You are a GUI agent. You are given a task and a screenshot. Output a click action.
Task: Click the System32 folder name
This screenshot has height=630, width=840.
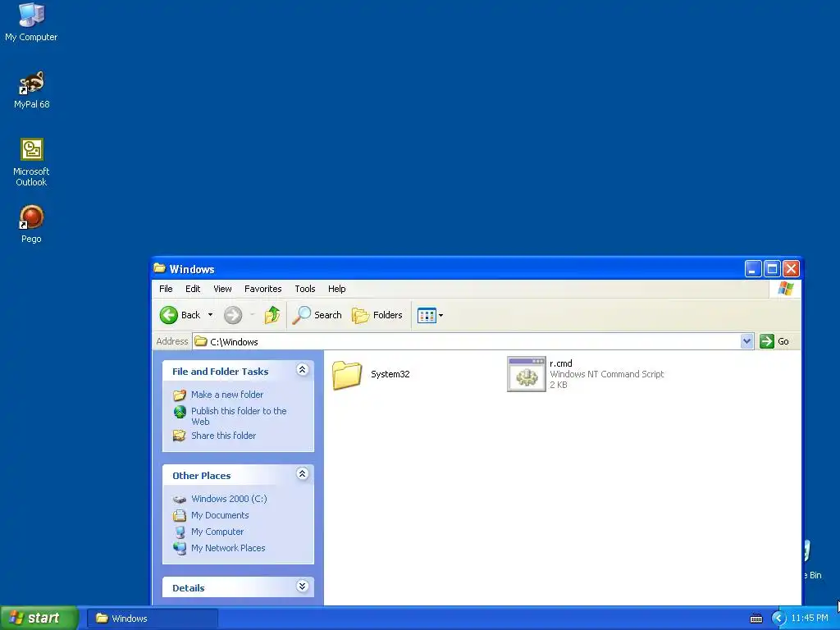click(390, 374)
